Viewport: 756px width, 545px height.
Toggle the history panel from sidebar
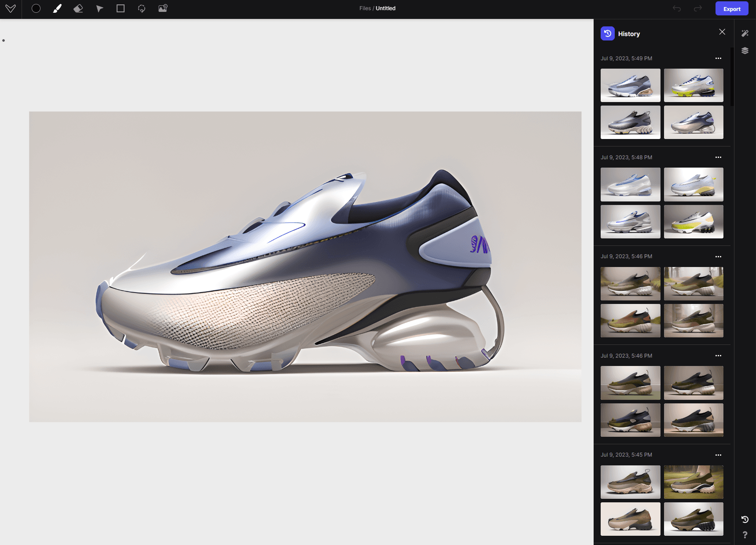point(745,519)
